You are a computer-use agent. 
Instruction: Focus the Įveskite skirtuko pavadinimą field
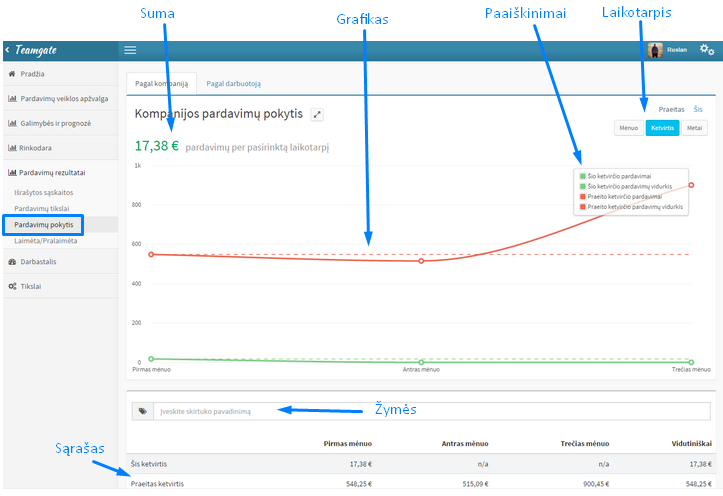tap(432, 411)
